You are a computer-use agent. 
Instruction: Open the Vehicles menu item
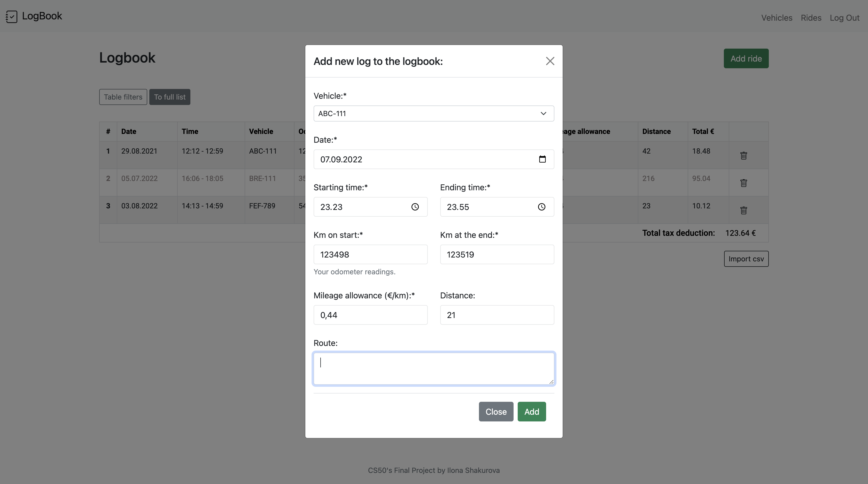pyautogui.click(x=776, y=18)
